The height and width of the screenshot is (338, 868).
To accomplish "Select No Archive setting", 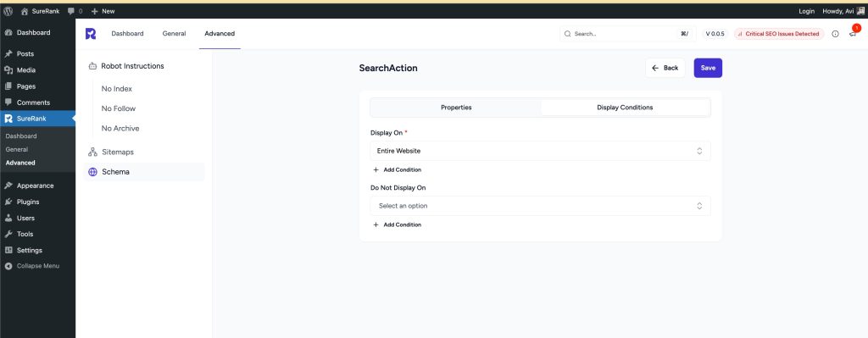I will (x=120, y=129).
